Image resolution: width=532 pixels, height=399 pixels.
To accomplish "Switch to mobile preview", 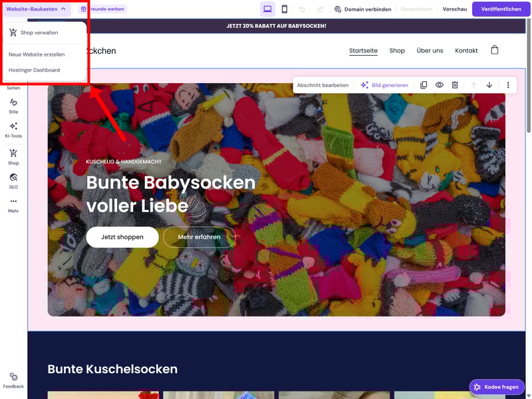I will [285, 9].
